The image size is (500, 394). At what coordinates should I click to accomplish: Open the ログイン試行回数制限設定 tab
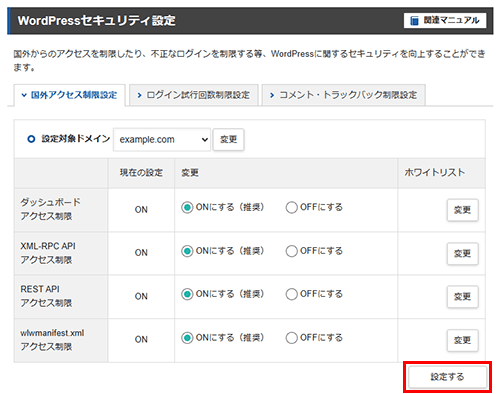click(194, 95)
